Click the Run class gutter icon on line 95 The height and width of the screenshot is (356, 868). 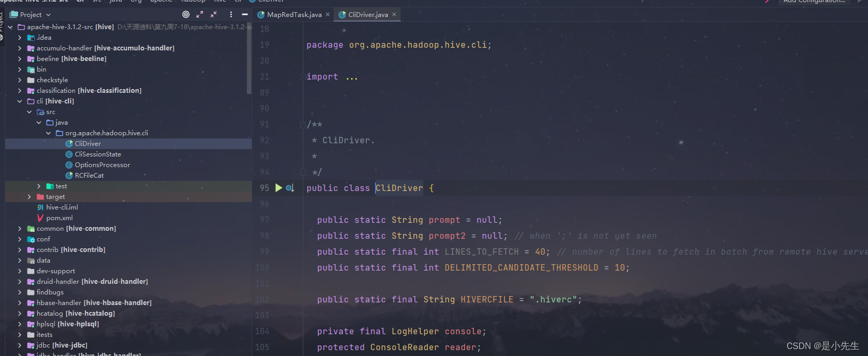coord(278,188)
